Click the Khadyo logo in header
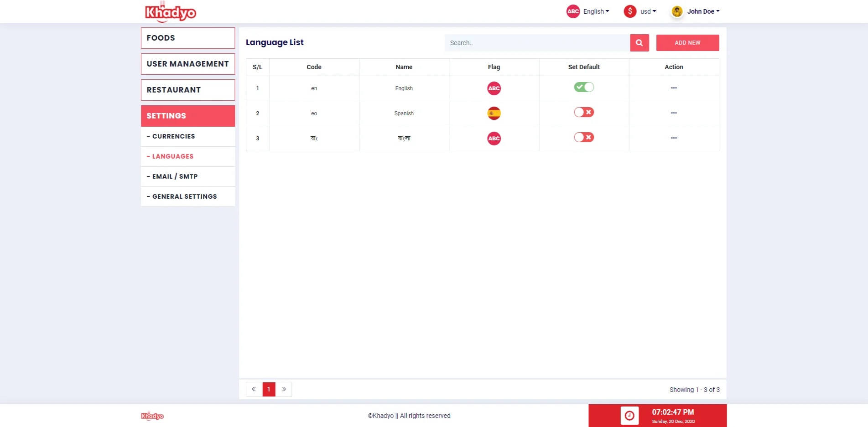The height and width of the screenshot is (427, 868). point(171,12)
